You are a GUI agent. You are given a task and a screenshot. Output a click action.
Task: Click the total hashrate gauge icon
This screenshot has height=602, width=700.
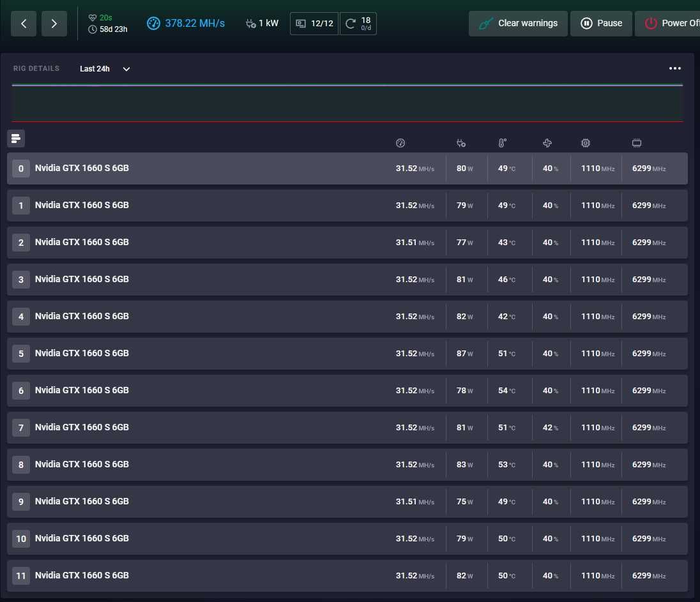[x=153, y=23]
